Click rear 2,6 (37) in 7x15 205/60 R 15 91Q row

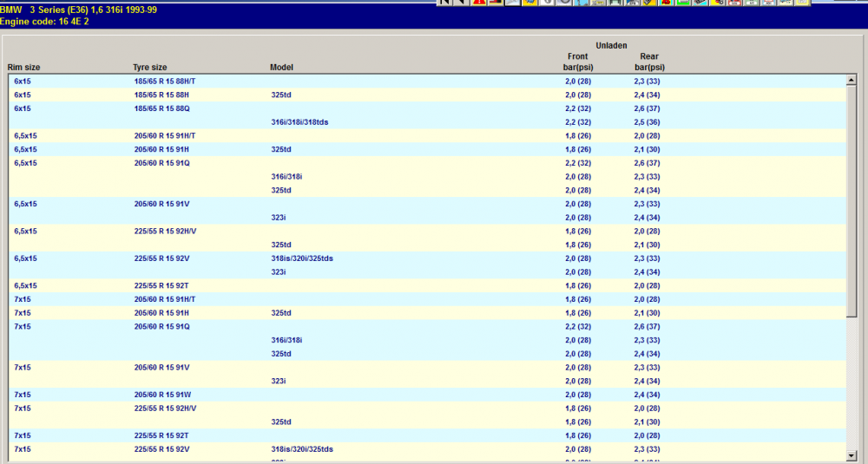tap(647, 327)
